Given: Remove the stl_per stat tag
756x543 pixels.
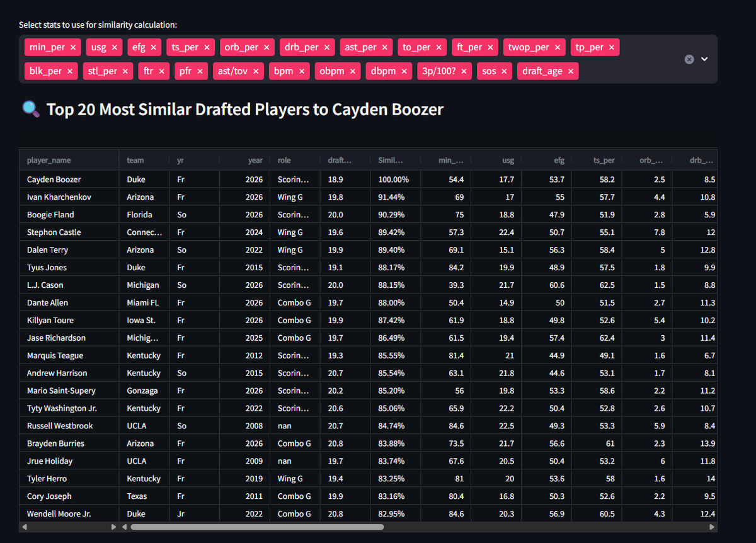Looking at the screenshot, I should (x=125, y=71).
